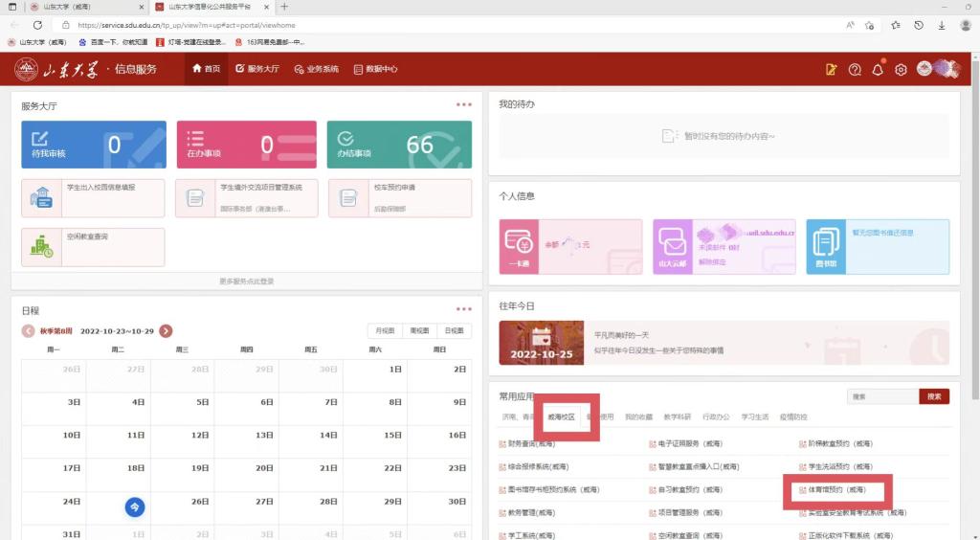The height and width of the screenshot is (540, 980).
Task: Click the red 搜索 button
Action: pyautogui.click(x=934, y=396)
